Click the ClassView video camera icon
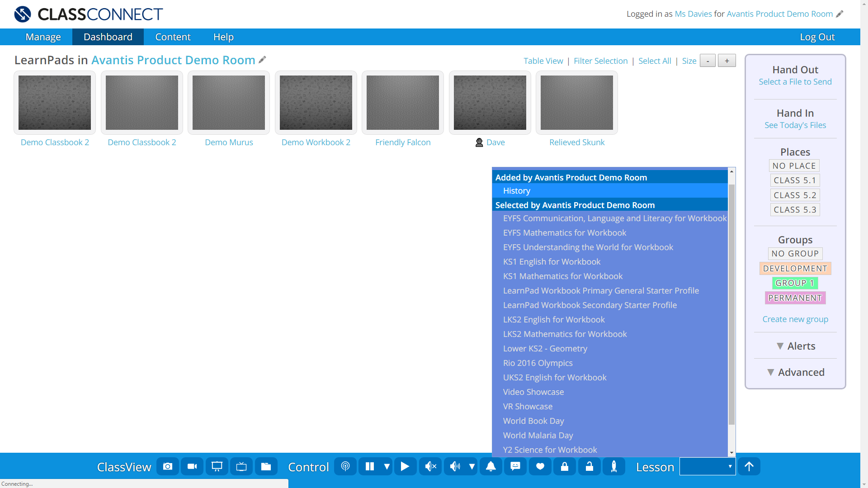This screenshot has width=868, height=488. pyautogui.click(x=192, y=466)
